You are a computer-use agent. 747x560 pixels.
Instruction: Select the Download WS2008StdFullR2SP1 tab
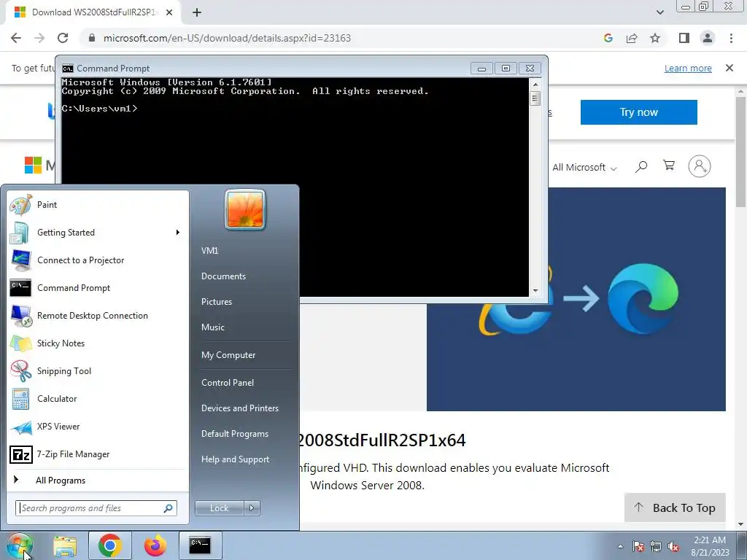click(94, 12)
